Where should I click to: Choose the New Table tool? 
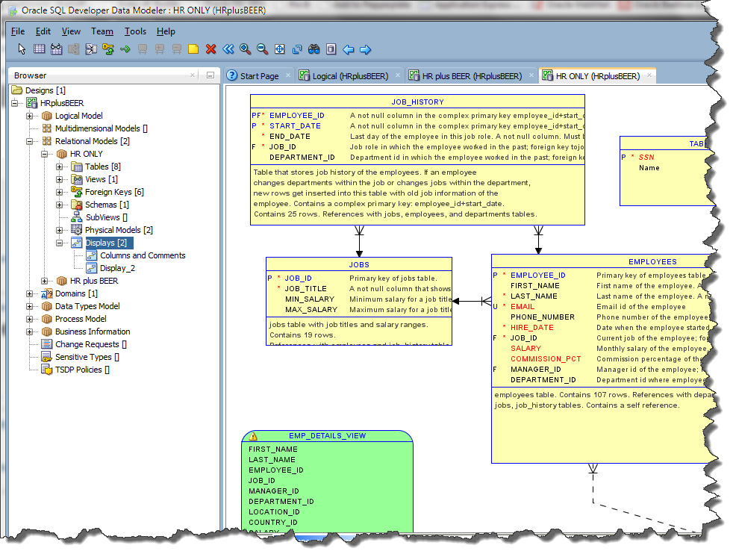tap(39, 49)
